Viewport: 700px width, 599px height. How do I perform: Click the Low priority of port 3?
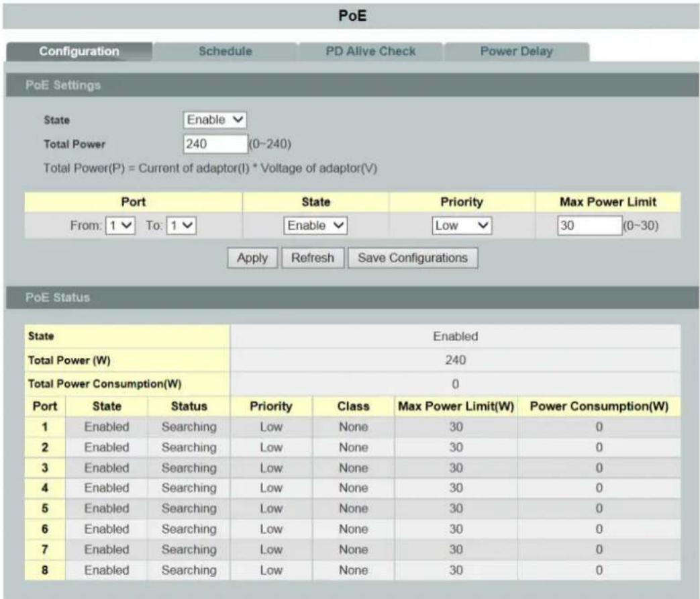[271, 468]
